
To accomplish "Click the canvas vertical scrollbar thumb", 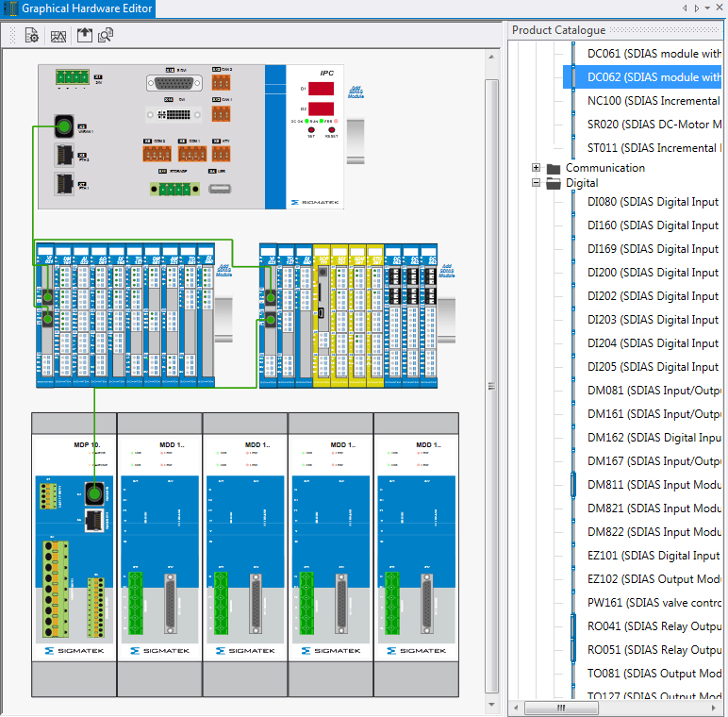I will (x=491, y=387).
